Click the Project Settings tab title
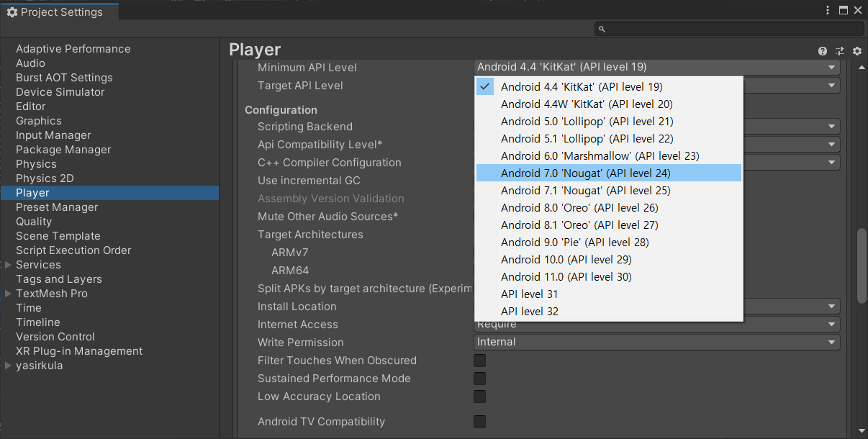This screenshot has height=439, width=868. 62,12
